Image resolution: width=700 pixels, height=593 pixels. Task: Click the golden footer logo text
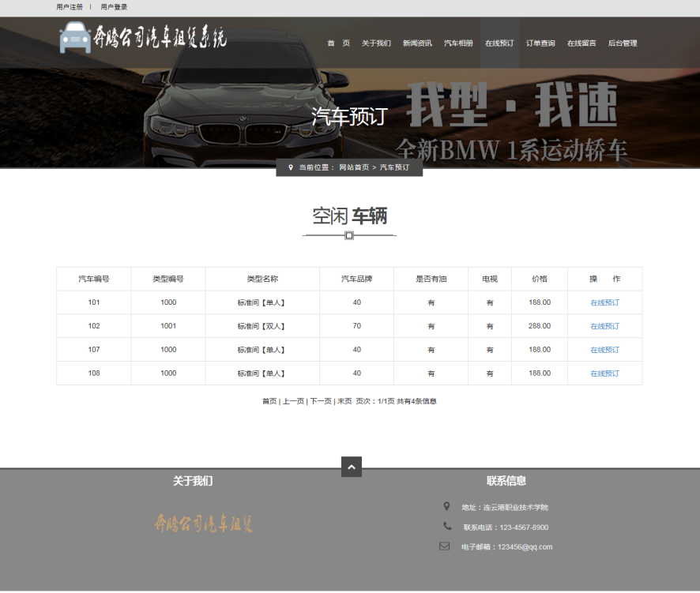click(x=204, y=524)
